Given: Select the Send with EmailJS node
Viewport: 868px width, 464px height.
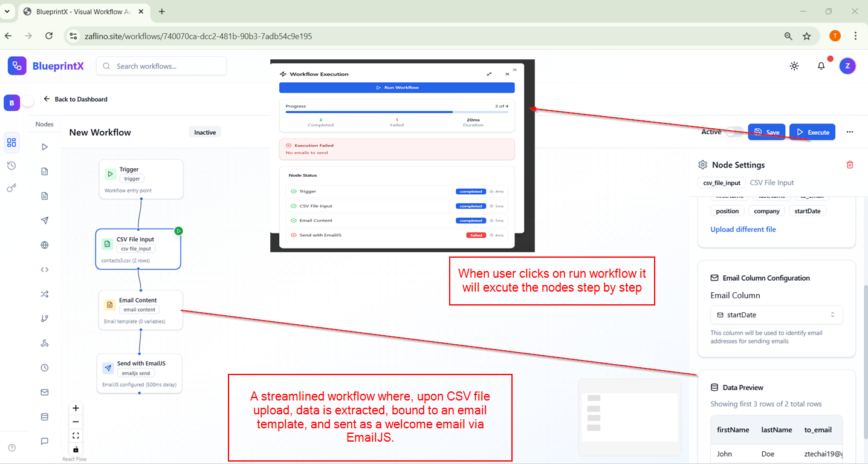Looking at the screenshot, I should pyautogui.click(x=140, y=373).
